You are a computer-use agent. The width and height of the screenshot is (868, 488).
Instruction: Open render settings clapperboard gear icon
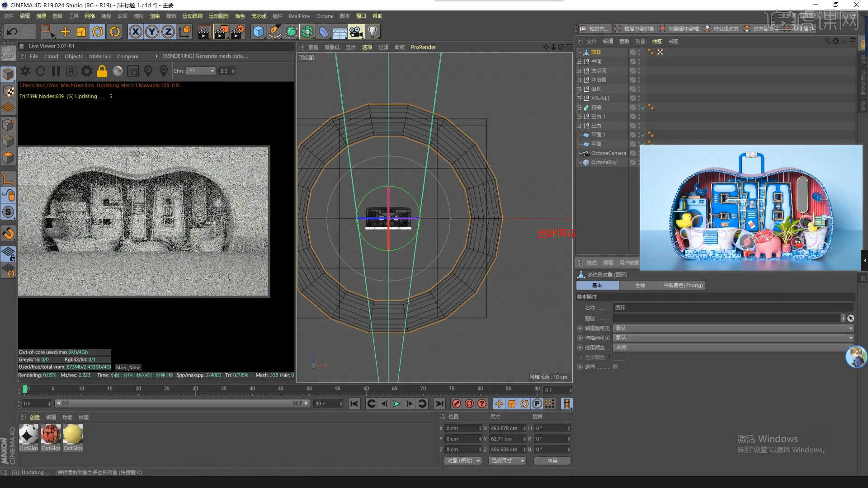(237, 32)
